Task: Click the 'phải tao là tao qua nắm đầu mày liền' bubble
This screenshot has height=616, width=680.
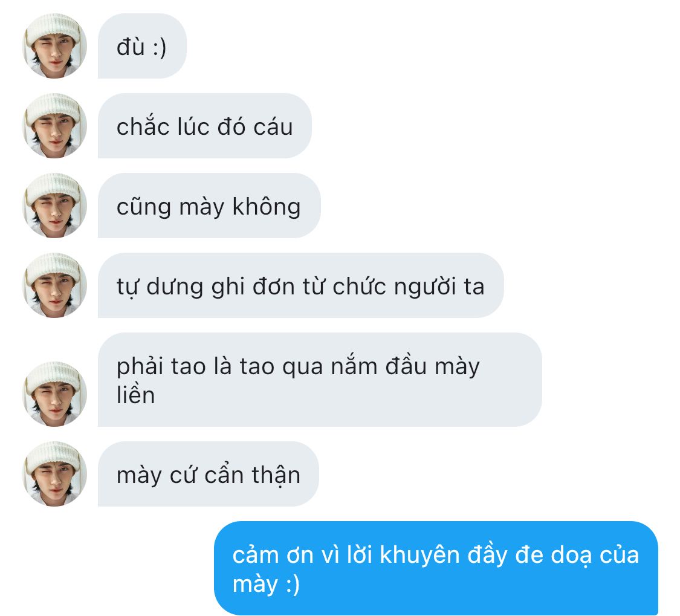Action: [x=320, y=380]
